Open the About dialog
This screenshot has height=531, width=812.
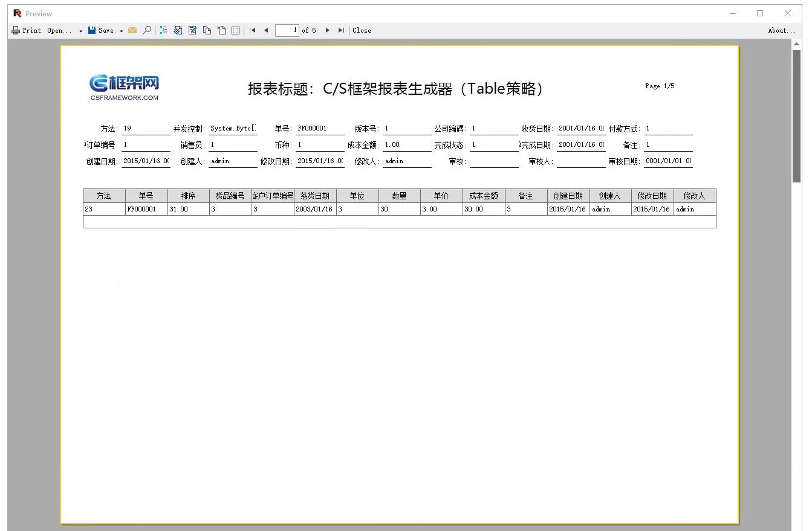(x=782, y=30)
